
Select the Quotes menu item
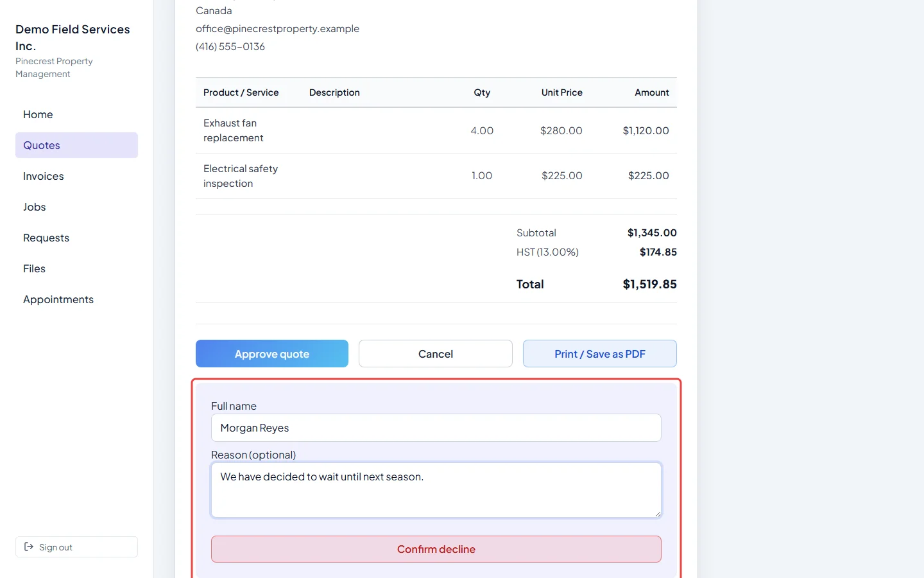[76, 145]
